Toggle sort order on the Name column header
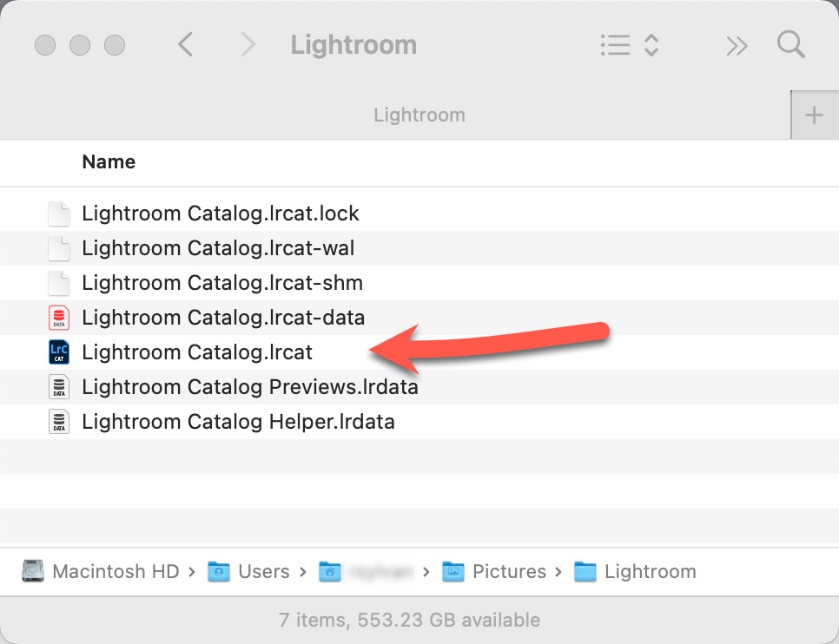Viewport: 839px width, 644px height. point(109,162)
